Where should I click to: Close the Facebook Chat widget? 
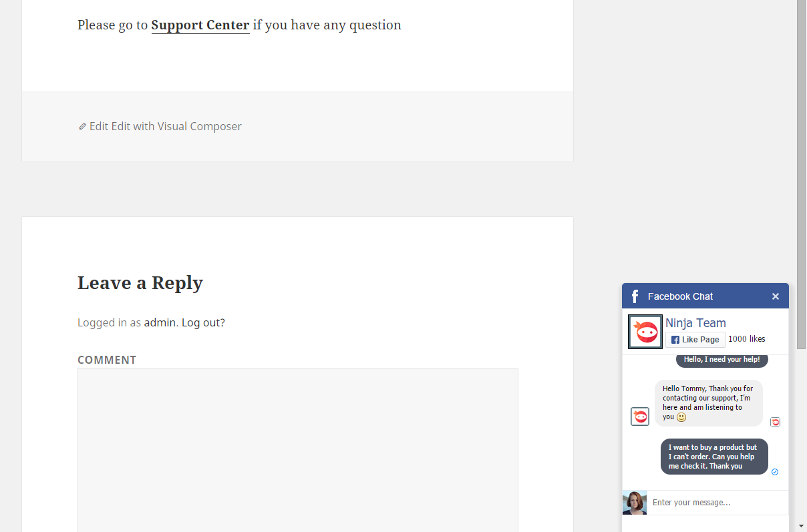[x=776, y=296]
